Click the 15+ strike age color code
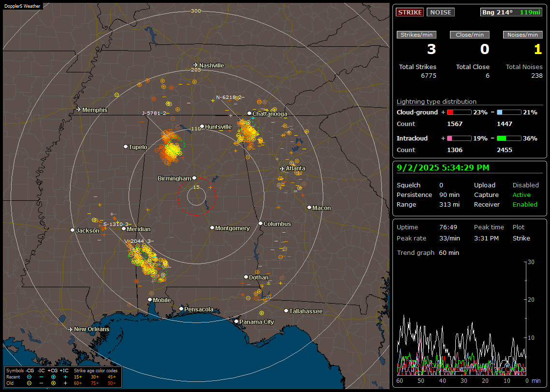The width and height of the screenshot is (550, 392). (x=77, y=377)
